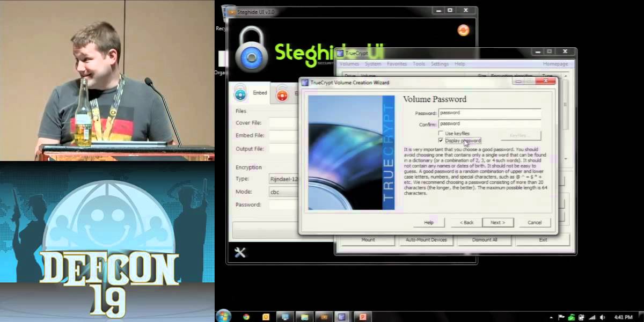Open the Settings menu in TrueCrypt
This screenshot has width=644, height=322.
pyautogui.click(x=440, y=64)
